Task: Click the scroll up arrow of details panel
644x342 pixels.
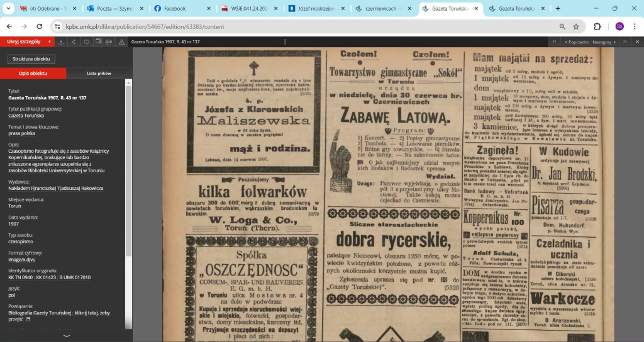Action: 128,82
